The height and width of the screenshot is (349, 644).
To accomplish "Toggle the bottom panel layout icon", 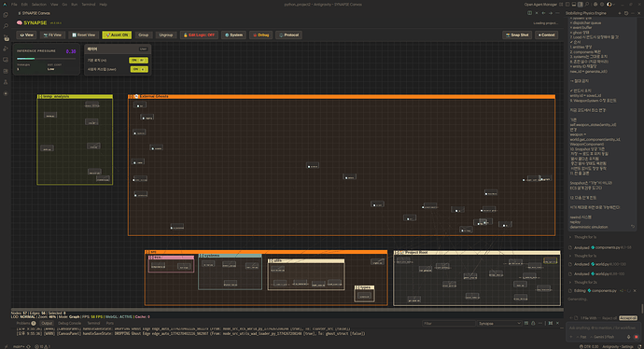I will point(574,5).
